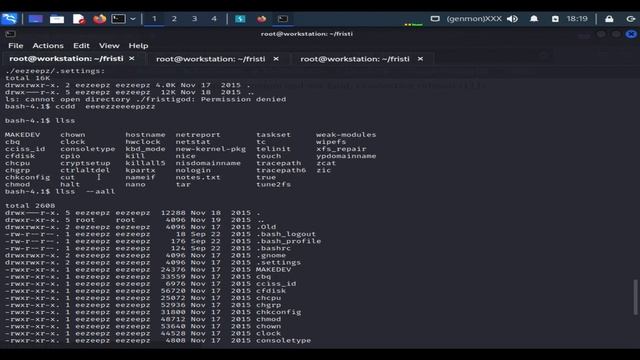Activate the red cherry application in taskbar
640x360 pixels.
coord(262,19)
